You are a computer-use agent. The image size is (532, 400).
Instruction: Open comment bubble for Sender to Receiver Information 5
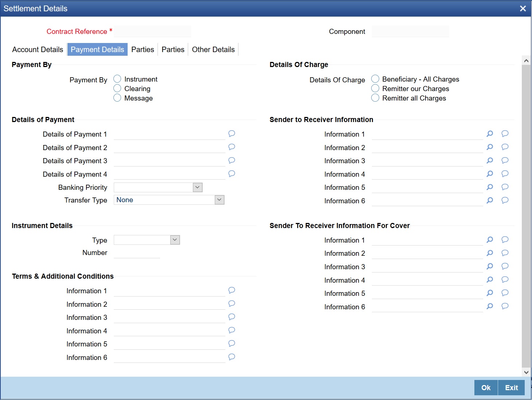pos(505,187)
